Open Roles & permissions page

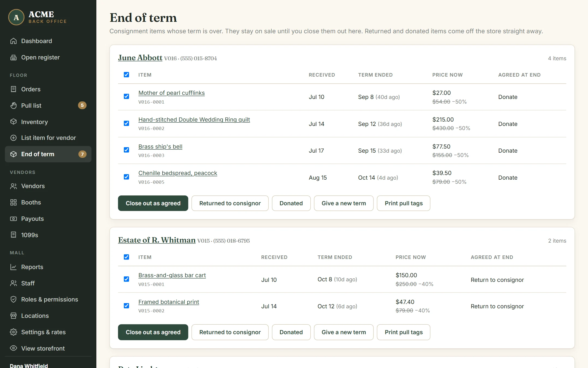48,299
